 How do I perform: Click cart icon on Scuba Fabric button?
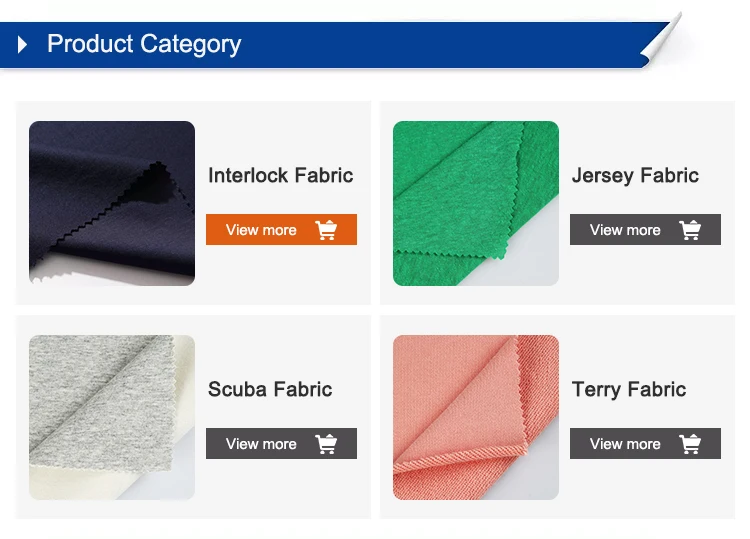pyautogui.click(x=326, y=444)
